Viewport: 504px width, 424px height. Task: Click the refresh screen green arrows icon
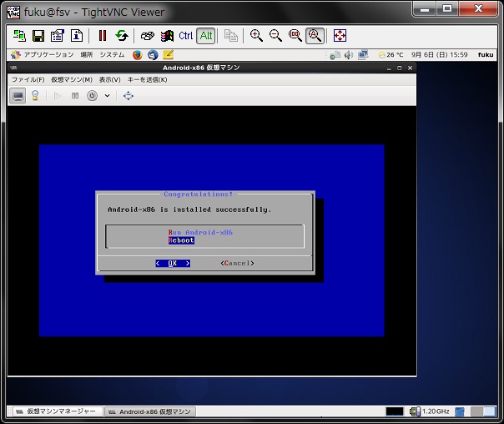pos(122,36)
